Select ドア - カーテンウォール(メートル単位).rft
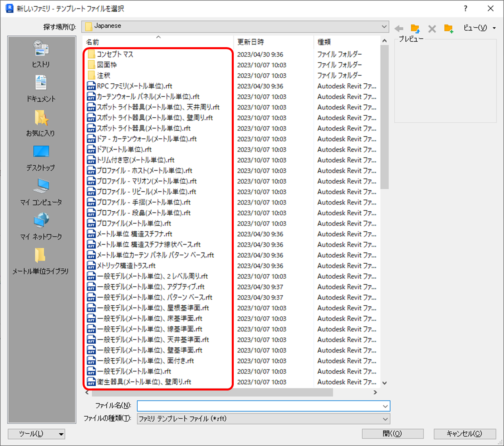This screenshot has width=504, height=446. tap(142, 139)
